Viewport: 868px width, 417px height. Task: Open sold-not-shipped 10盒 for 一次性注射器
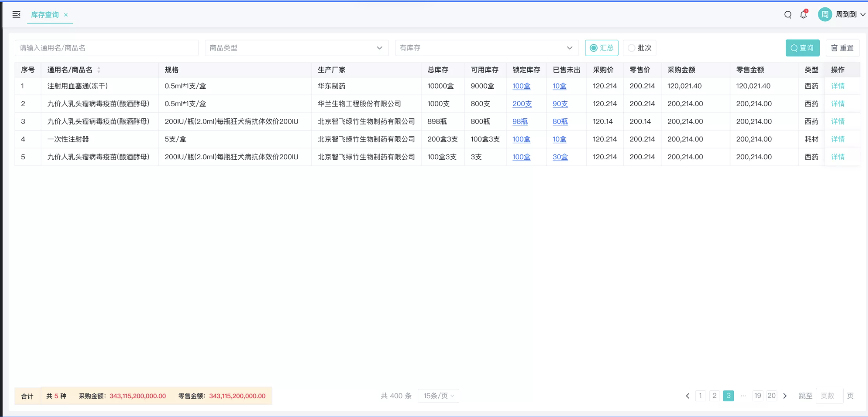pos(559,139)
